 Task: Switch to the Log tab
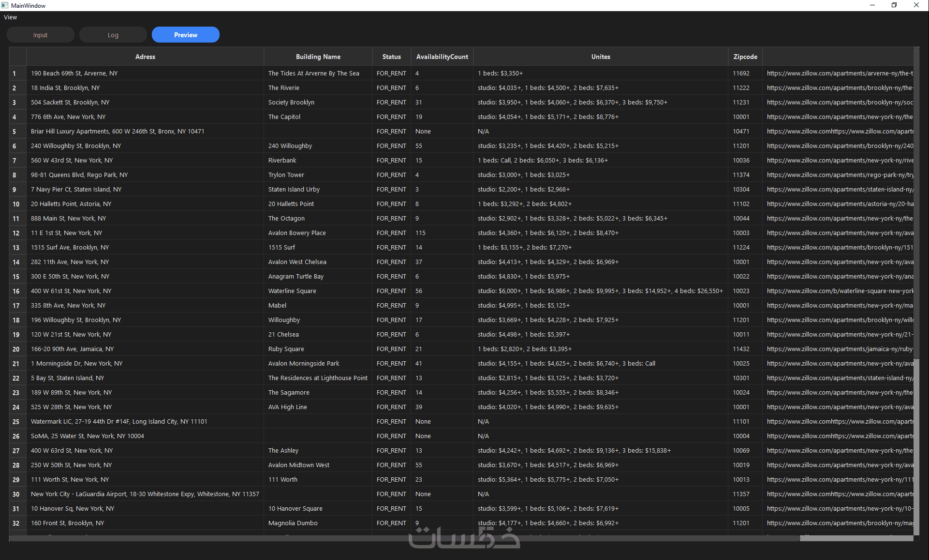coord(113,35)
